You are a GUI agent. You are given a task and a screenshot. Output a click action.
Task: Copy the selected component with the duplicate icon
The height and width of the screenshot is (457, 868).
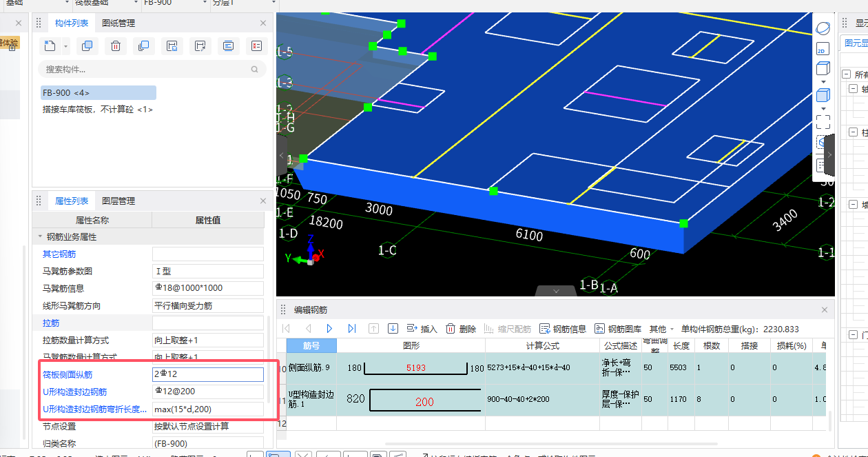pos(87,46)
